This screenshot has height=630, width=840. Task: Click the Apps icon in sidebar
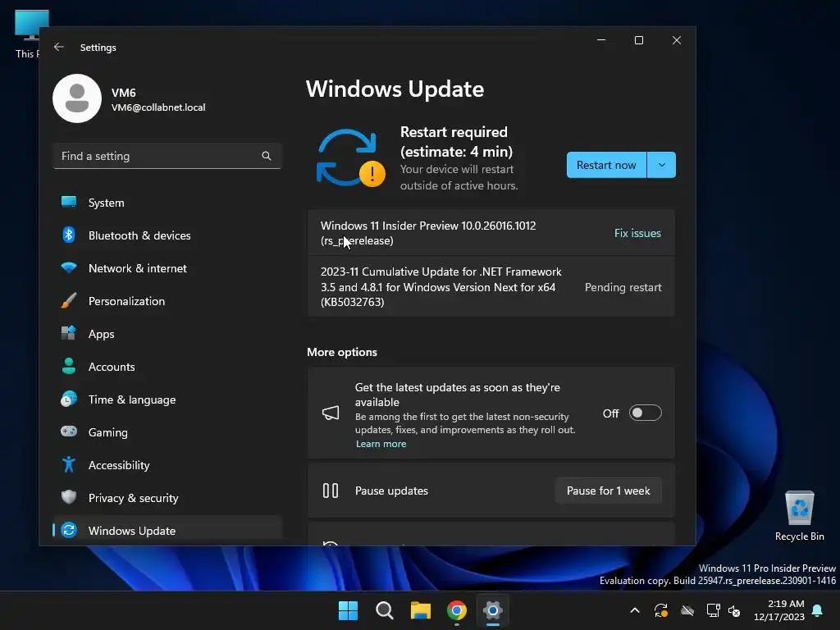[69, 333]
